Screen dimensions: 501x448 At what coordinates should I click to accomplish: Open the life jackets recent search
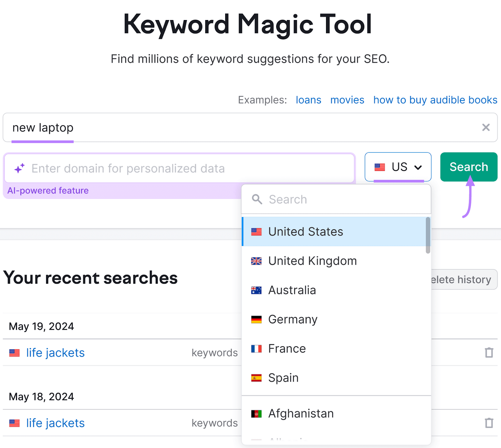click(55, 352)
